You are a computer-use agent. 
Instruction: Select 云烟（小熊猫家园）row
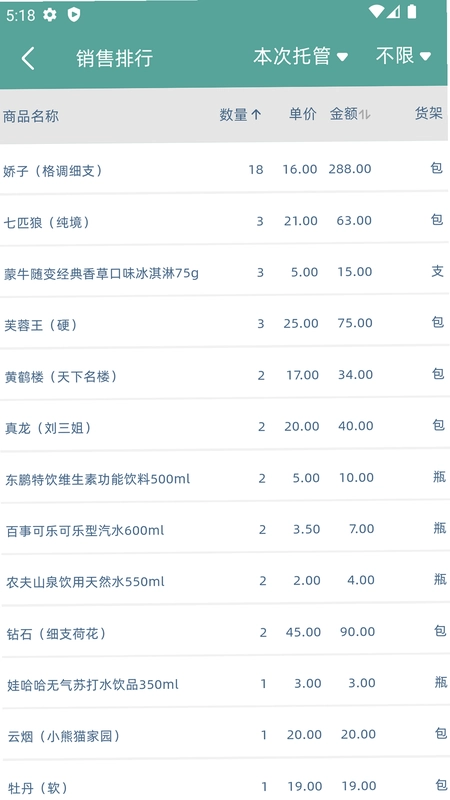[x=224, y=735]
